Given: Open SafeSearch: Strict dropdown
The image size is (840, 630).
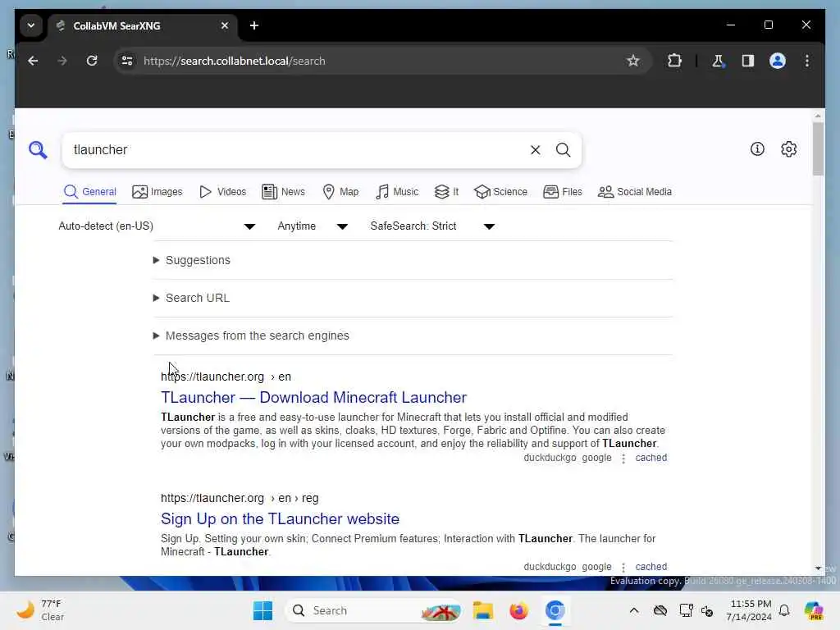Looking at the screenshot, I should tap(433, 226).
